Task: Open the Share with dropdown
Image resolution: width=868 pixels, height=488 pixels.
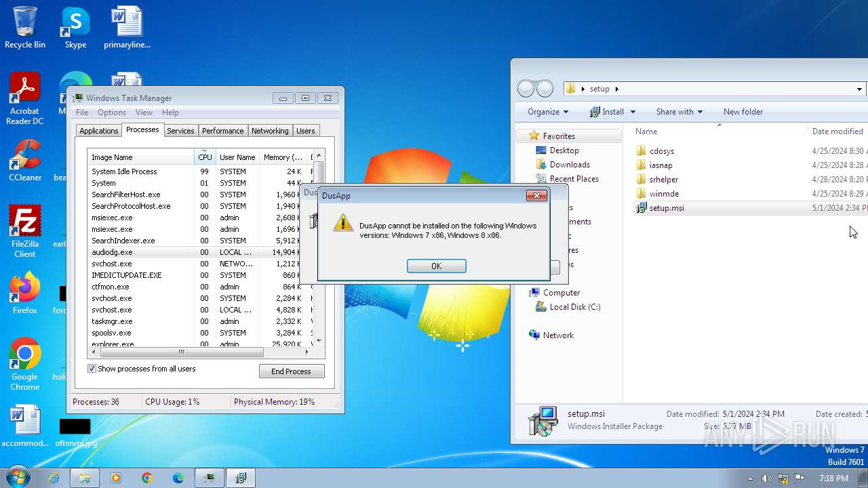Action: point(679,112)
